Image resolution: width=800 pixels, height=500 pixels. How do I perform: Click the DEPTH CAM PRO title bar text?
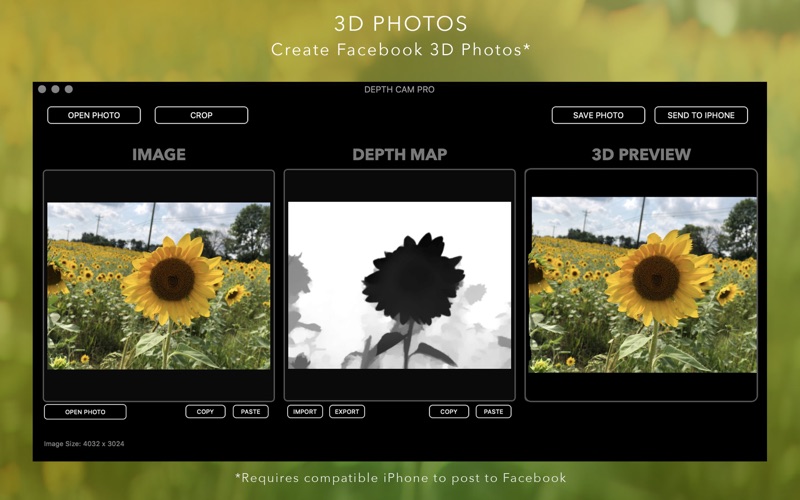(x=399, y=90)
